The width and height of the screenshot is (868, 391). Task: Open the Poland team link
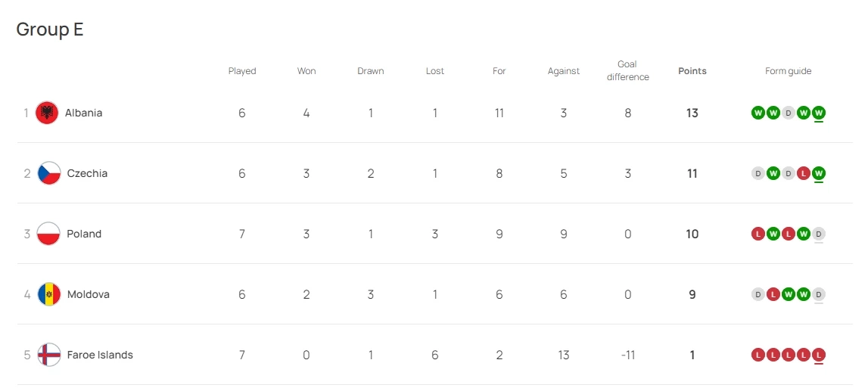(x=84, y=234)
